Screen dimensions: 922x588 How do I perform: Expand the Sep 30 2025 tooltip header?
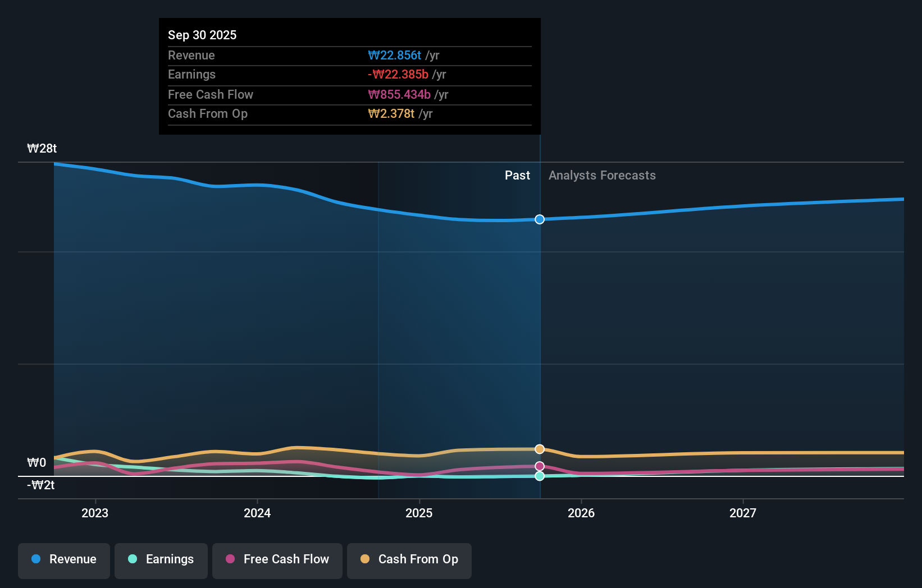(202, 35)
